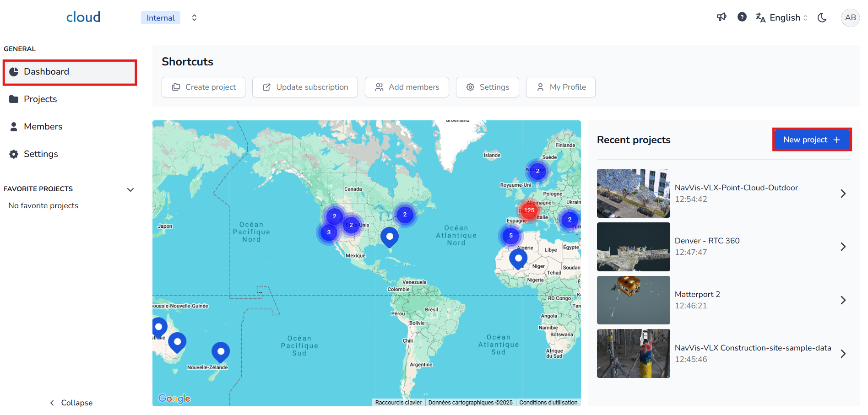Click the arrow next to Matterport 2
This screenshot has height=415, width=868.
pyautogui.click(x=843, y=300)
